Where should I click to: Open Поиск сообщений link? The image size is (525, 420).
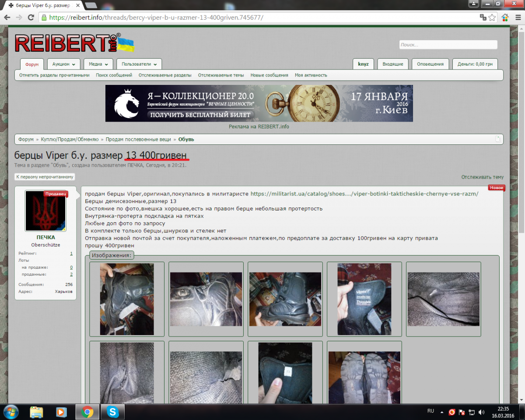tap(114, 75)
